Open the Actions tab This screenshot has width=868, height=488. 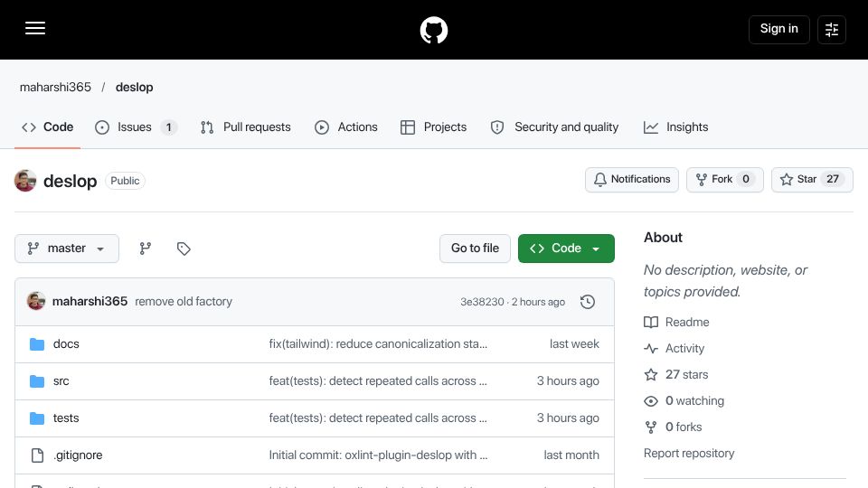click(346, 127)
